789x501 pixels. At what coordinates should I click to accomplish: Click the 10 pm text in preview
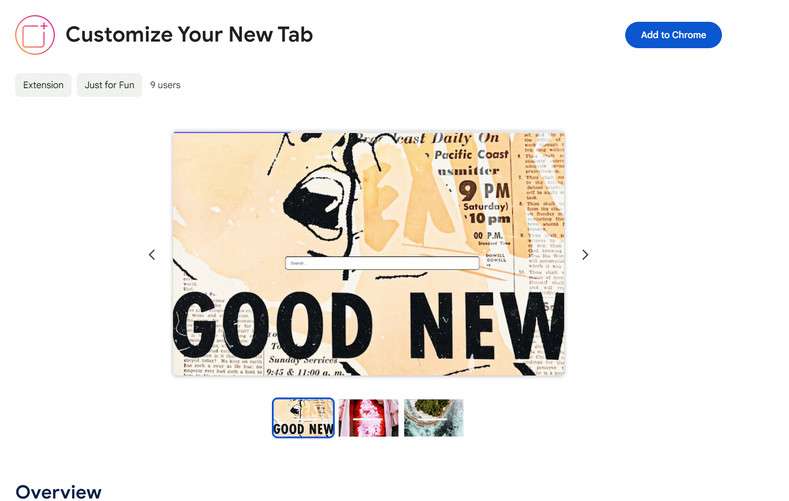tap(489, 219)
